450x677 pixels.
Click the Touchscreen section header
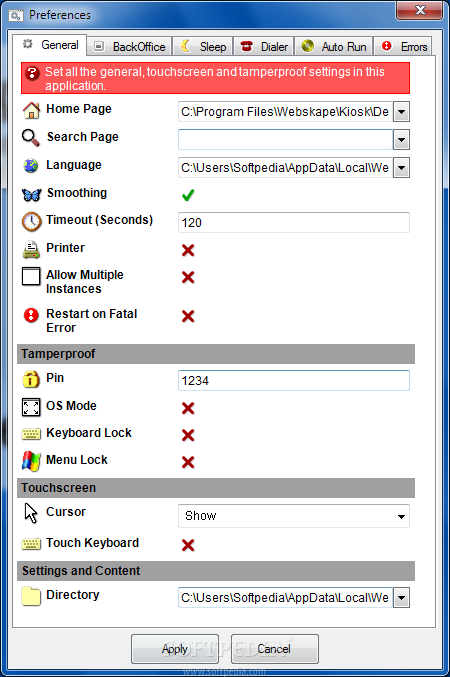tap(216, 488)
